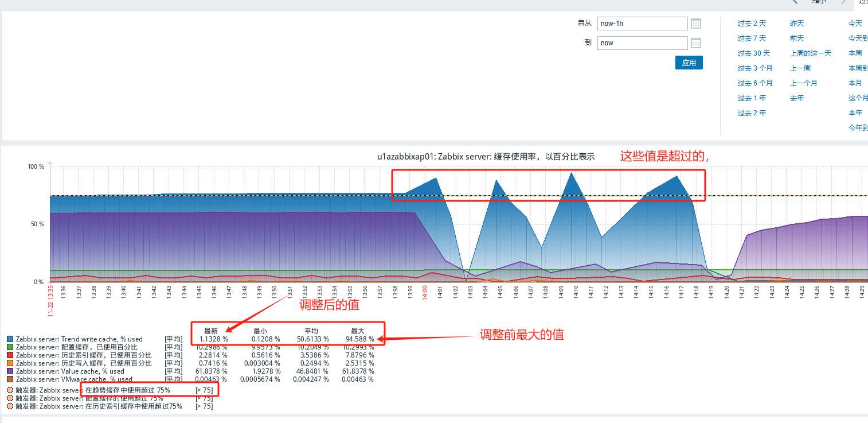Click the 应用 button
Viewport: 868px width, 423px height.
[689, 63]
